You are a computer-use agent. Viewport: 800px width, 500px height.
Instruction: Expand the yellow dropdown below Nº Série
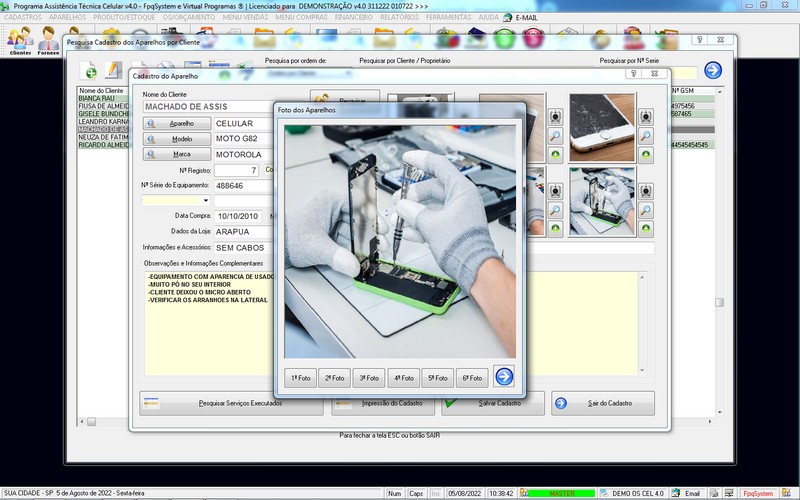point(205,200)
